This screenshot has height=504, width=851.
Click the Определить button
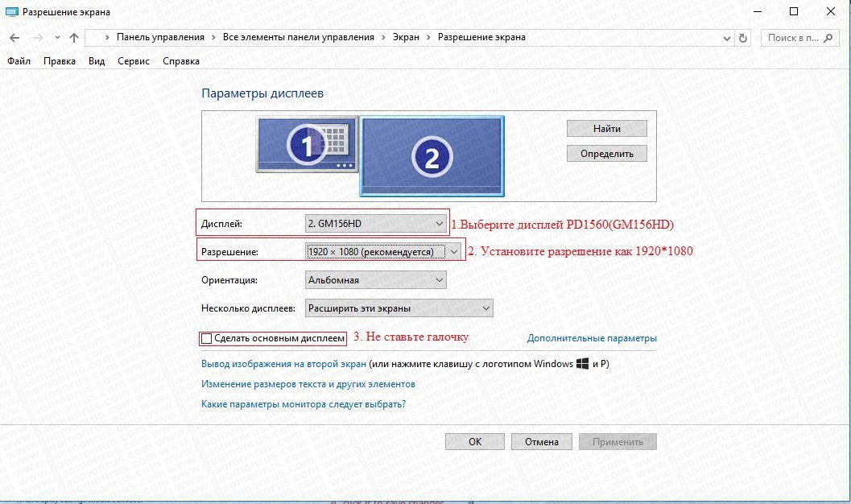607,154
